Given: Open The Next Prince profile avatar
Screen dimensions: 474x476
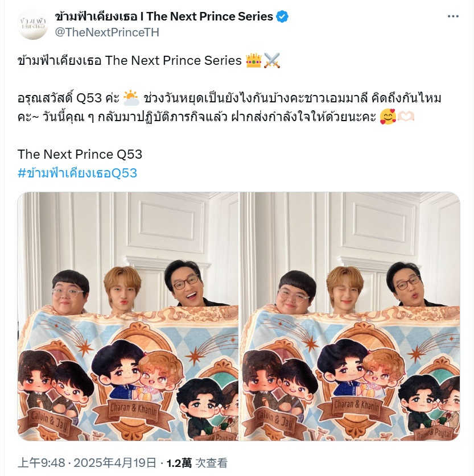Looking at the screenshot, I should [33, 24].
